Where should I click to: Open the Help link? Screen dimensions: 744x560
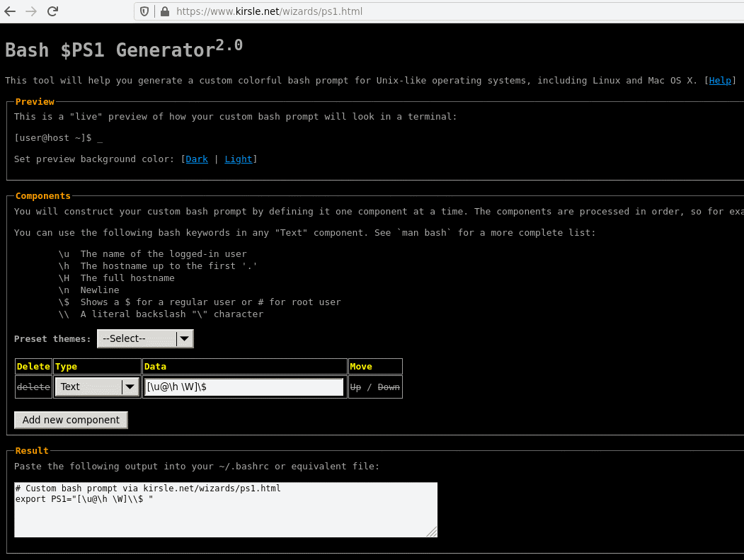720,80
